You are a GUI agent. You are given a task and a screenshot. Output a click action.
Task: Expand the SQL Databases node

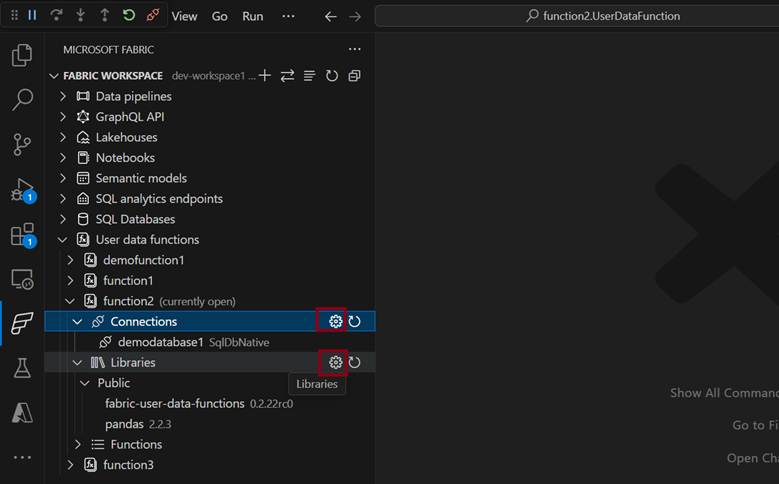63,219
